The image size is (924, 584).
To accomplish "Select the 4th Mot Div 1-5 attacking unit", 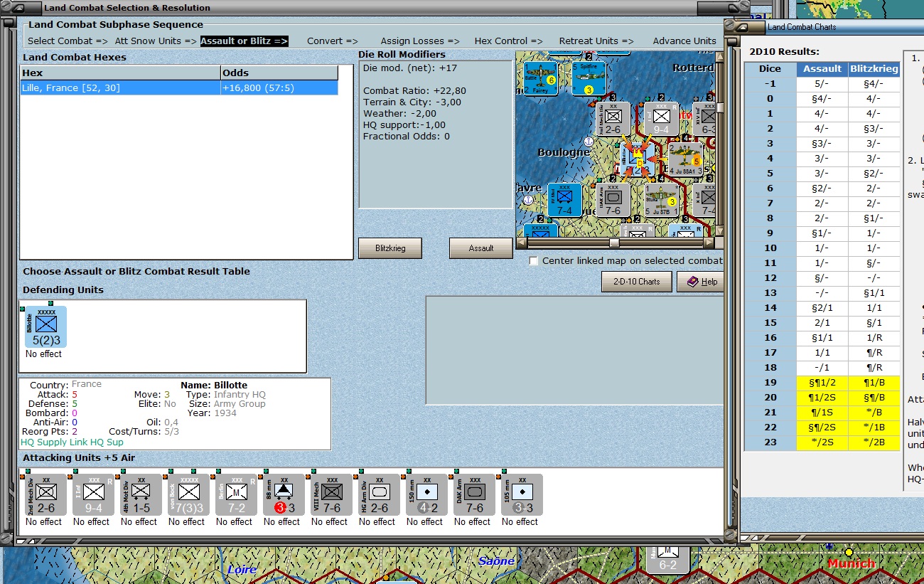I will 141,494.
